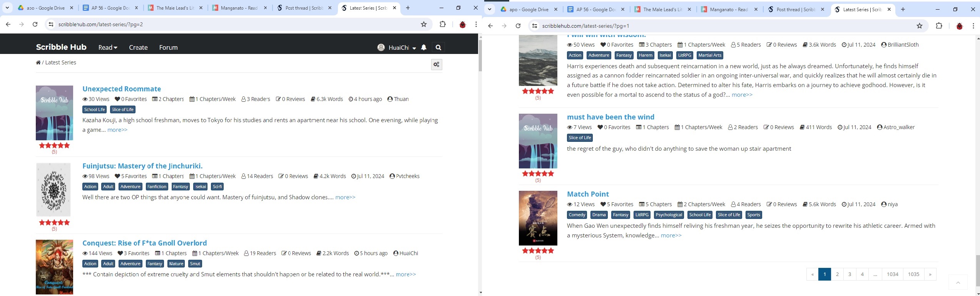Bookmark the page in left browser window
This screenshot has width=980, height=296.
tap(424, 24)
